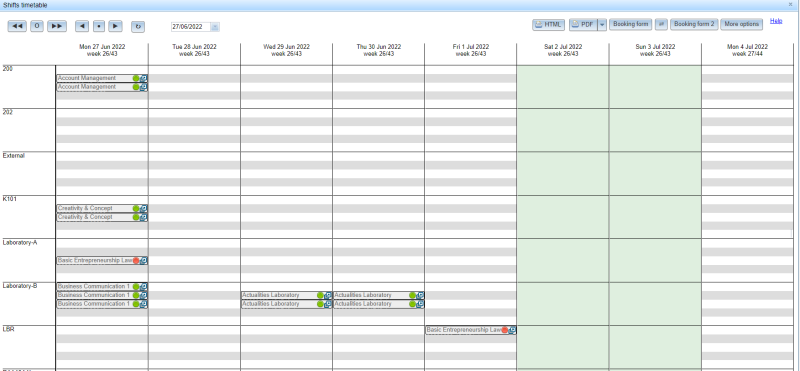Open details icon on upper Account Management shift
This screenshot has width=800, height=371.
pos(144,79)
